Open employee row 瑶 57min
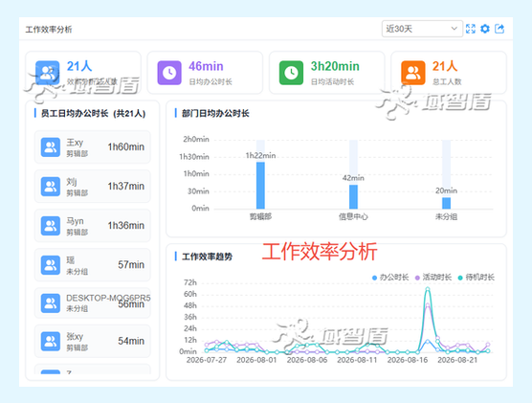This screenshot has height=403, width=532. [x=92, y=265]
